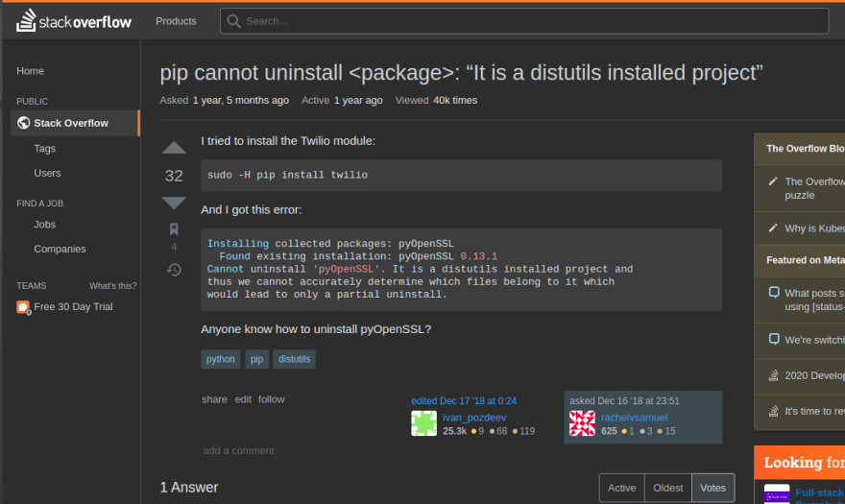
Task: Click the job listing company logo
Action: pos(777,494)
